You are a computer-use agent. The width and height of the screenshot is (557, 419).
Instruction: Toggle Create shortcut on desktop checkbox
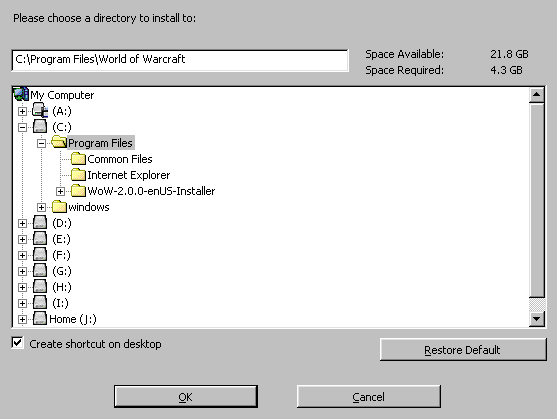click(x=17, y=343)
